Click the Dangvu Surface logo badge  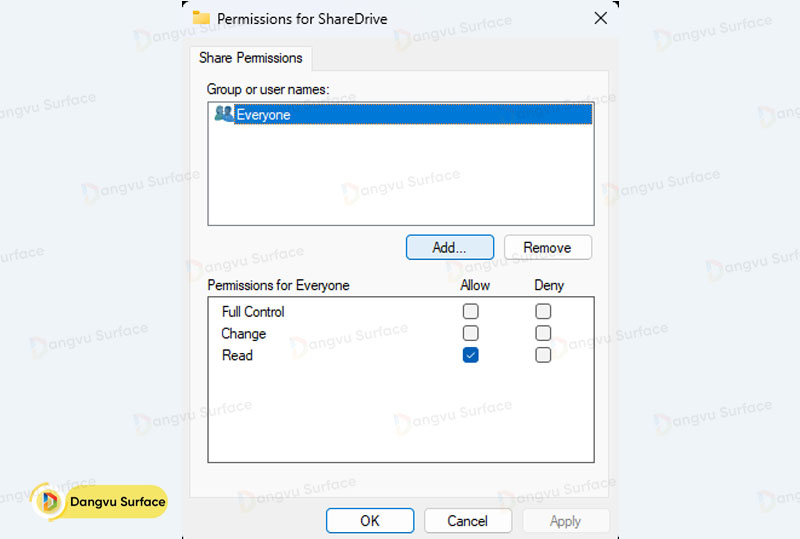100,501
